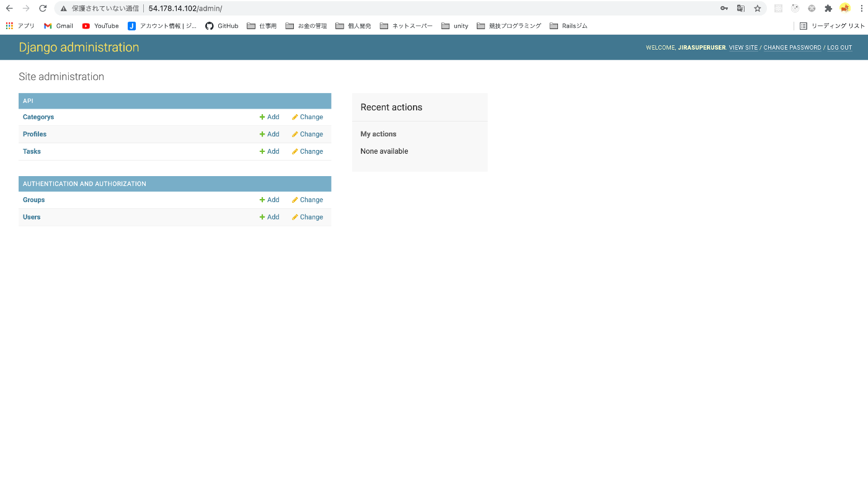This screenshot has width=868, height=488.
Task: Open the Profiles model link
Action: [35, 134]
